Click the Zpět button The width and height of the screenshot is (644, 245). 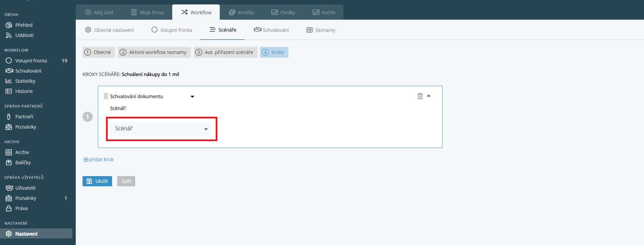[126, 181]
